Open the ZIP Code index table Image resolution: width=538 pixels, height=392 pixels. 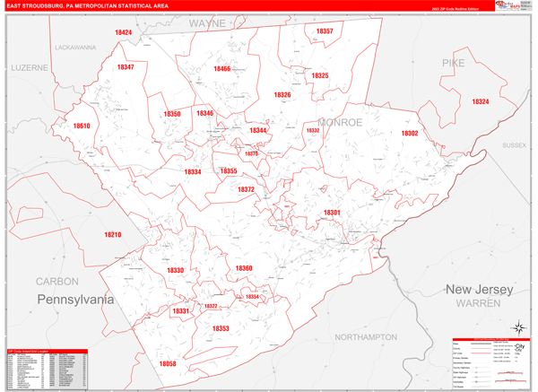tap(48, 369)
